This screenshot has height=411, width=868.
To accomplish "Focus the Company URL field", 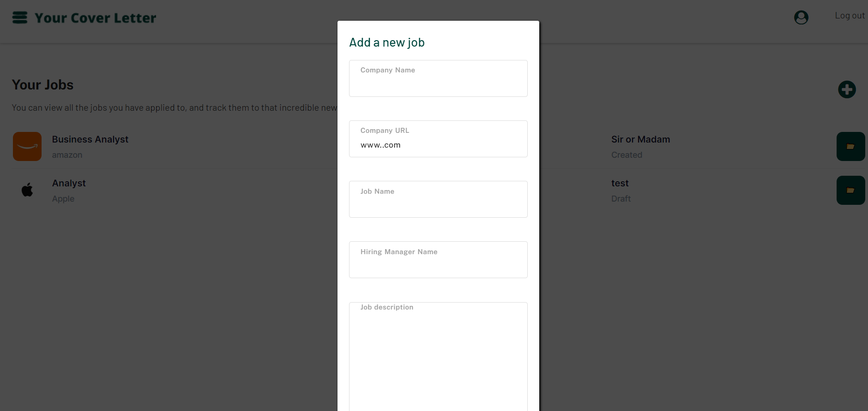I will tap(438, 139).
